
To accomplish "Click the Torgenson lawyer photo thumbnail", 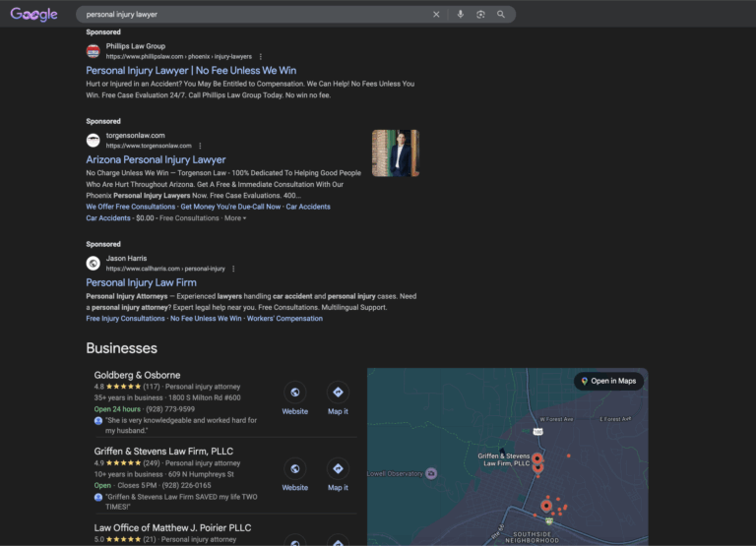I will pos(395,153).
